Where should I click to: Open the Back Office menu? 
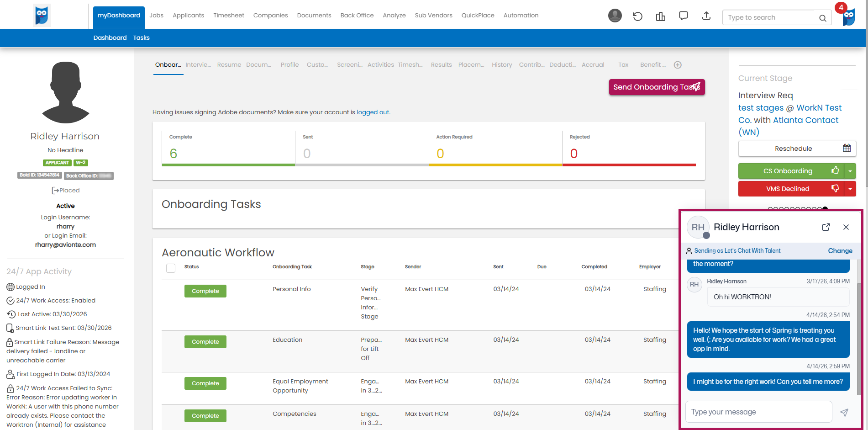click(x=357, y=15)
